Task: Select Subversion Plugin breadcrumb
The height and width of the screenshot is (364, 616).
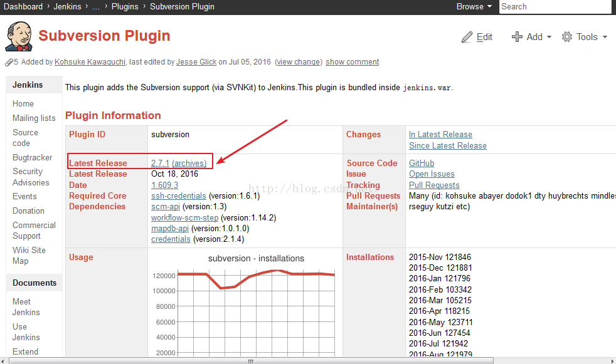Action: 183,7
